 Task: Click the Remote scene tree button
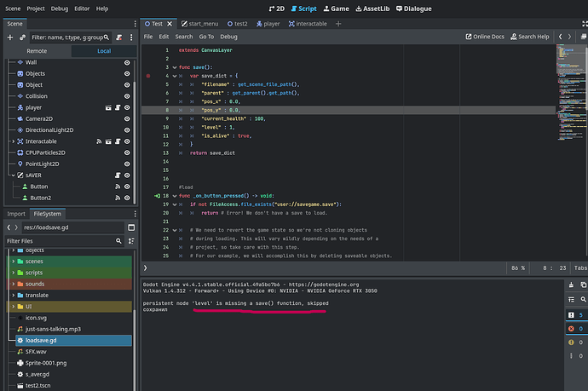click(37, 51)
